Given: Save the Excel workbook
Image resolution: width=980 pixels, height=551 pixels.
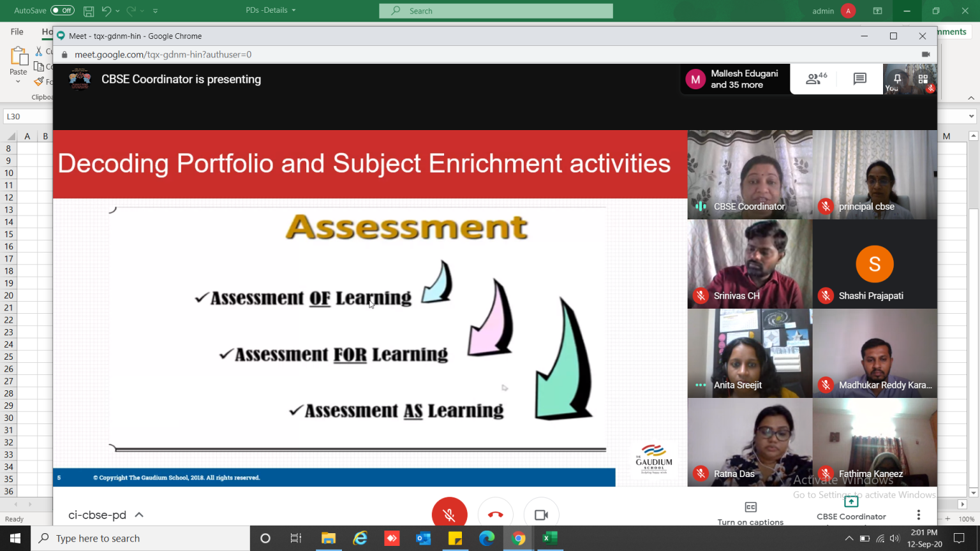Looking at the screenshot, I should pyautogui.click(x=89, y=11).
